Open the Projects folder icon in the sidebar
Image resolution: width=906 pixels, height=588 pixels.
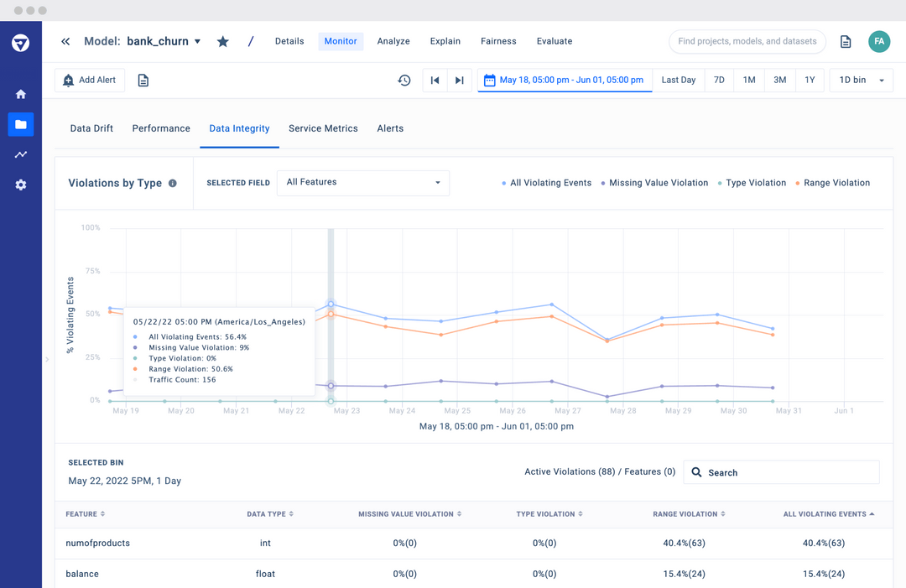(20, 124)
